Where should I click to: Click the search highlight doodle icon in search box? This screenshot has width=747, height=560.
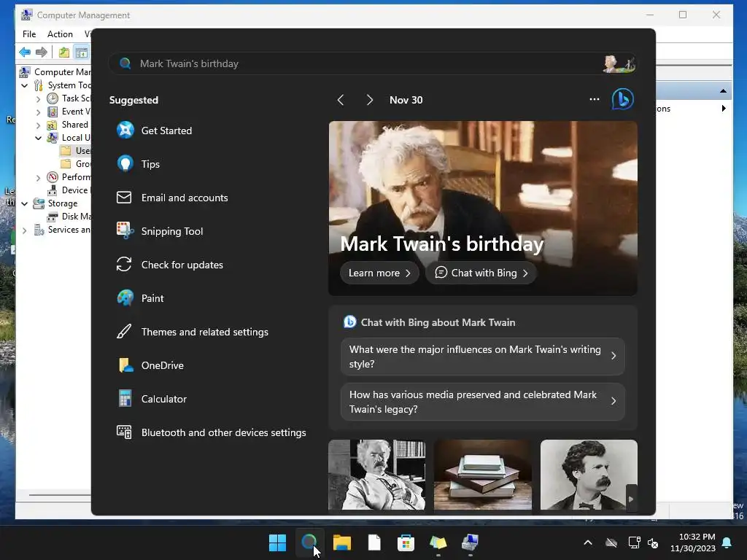point(619,63)
